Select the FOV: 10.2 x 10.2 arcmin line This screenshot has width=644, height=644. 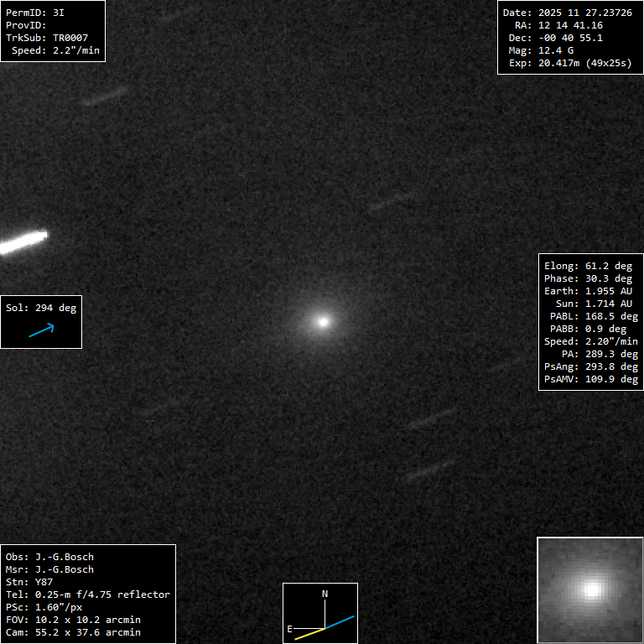[x=73, y=620]
